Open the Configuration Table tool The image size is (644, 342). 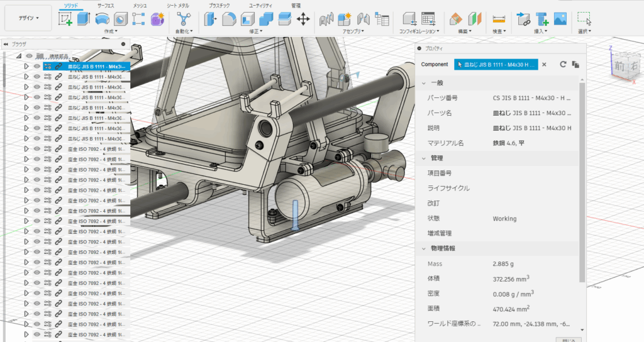428,19
